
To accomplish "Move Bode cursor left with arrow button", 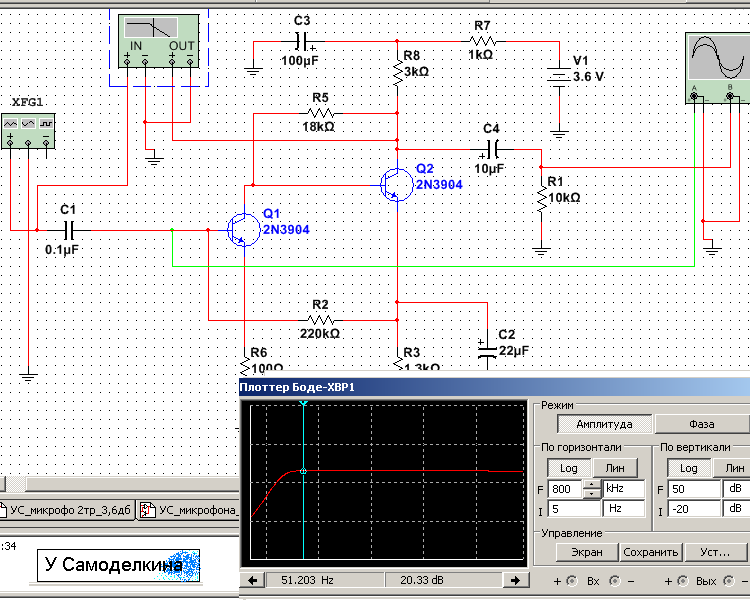I will point(251,580).
